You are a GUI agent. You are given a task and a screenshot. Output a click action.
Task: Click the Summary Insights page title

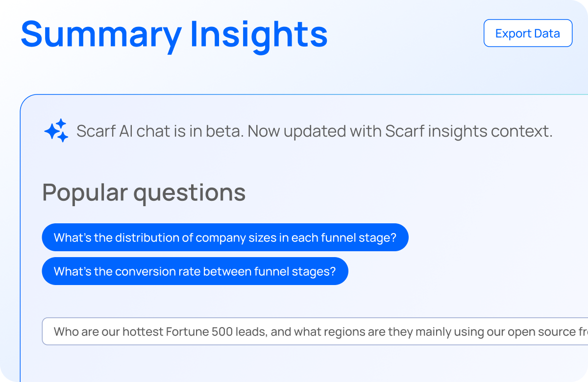(x=174, y=32)
